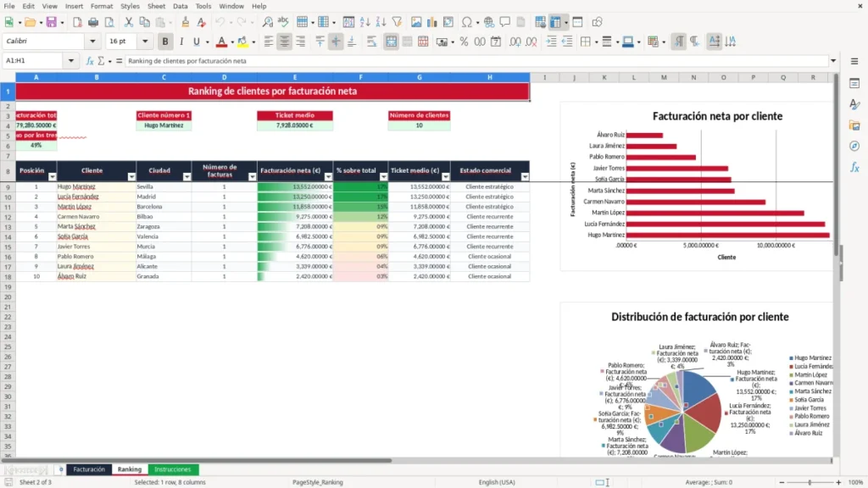Toggle Align Right

point(301,42)
